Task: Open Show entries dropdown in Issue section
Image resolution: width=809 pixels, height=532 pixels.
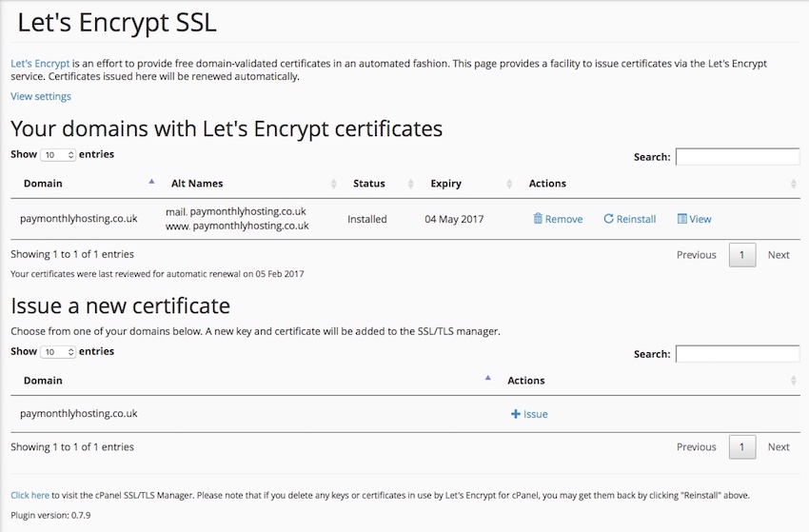Action: coord(58,352)
